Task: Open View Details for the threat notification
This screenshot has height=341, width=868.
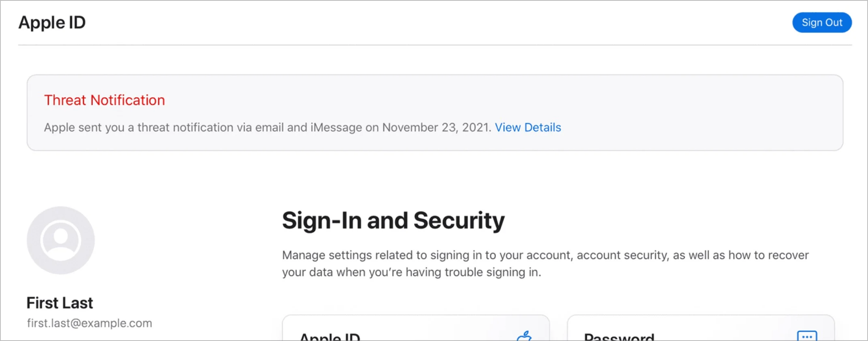Action: [x=528, y=128]
